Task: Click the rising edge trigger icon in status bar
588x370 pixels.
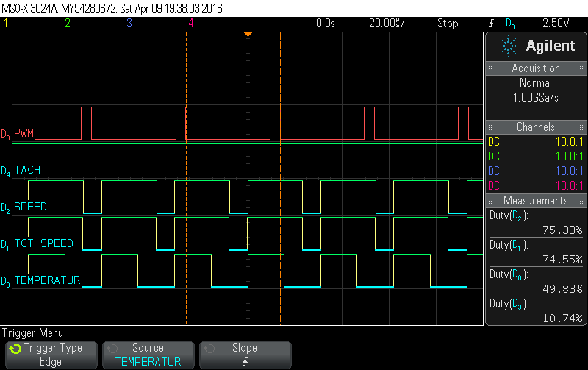Action: (491, 24)
